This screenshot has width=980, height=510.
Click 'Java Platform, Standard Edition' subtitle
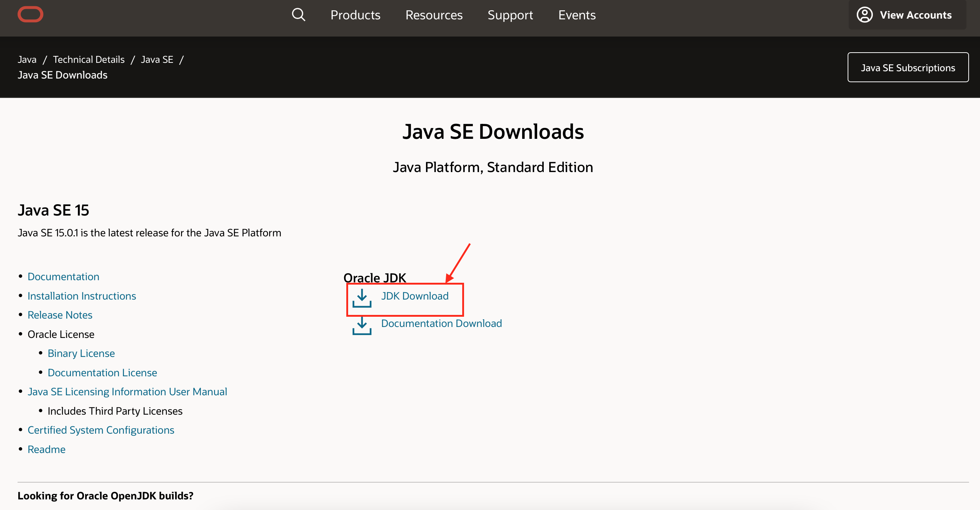[493, 167]
